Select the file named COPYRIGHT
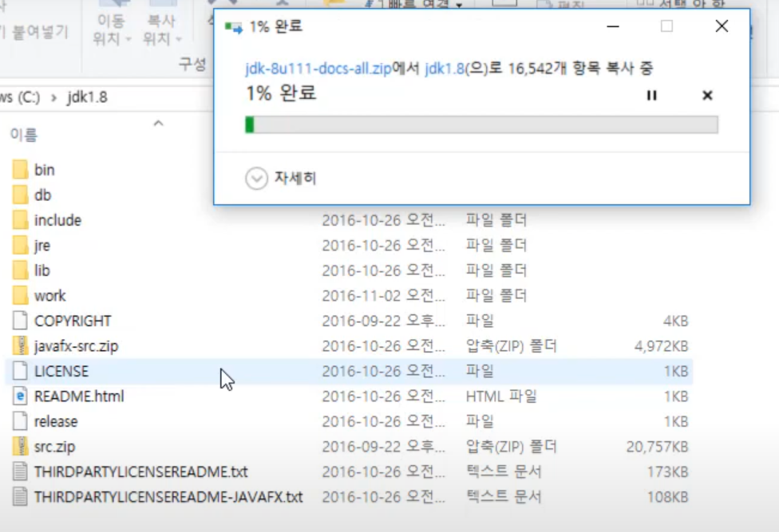779x532 pixels. coord(73,321)
